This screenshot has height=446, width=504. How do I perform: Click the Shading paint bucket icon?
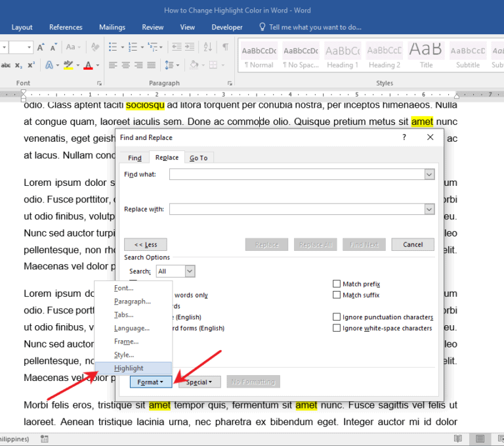point(194,65)
